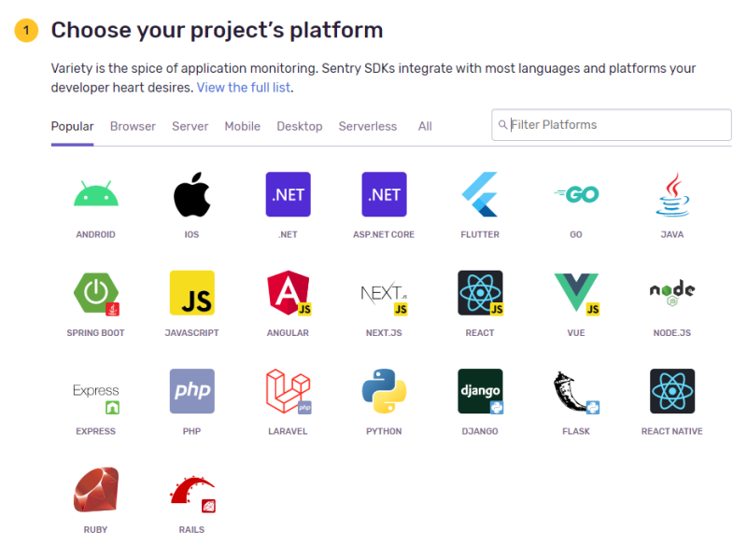The width and height of the screenshot is (747, 560).
Task: Select the Angular platform icon
Action: pos(288,293)
